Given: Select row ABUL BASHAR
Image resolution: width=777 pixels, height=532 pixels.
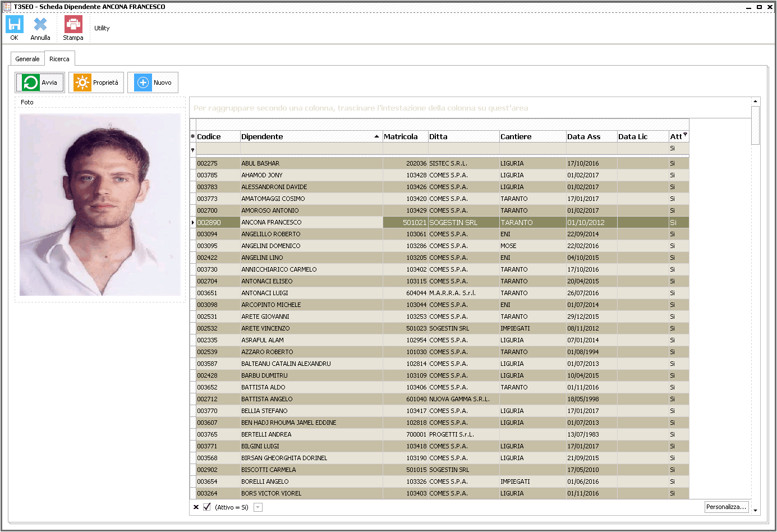Looking at the screenshot, I should (442, 163).
